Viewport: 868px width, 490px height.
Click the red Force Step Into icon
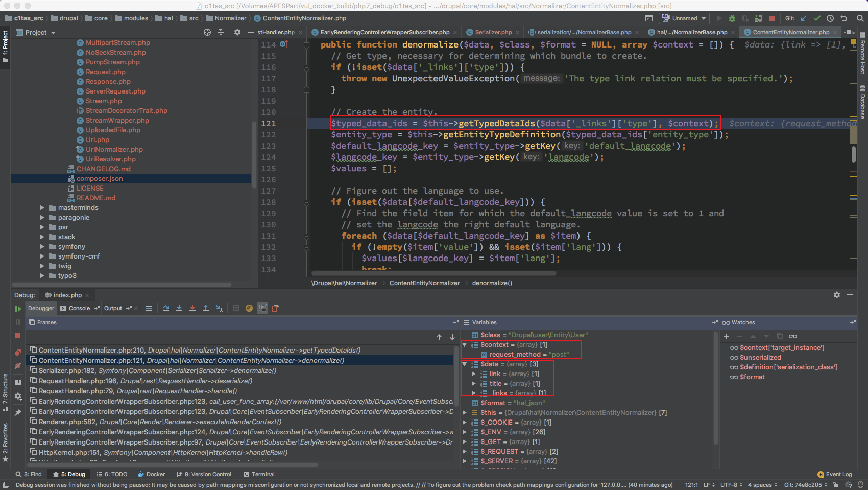tap(192, 308)
